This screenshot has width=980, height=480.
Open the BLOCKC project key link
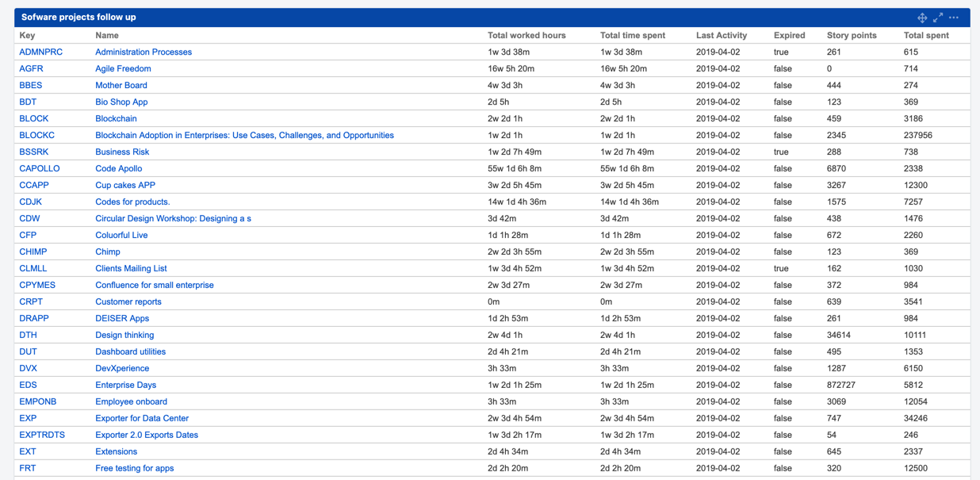tap(37, 135)
